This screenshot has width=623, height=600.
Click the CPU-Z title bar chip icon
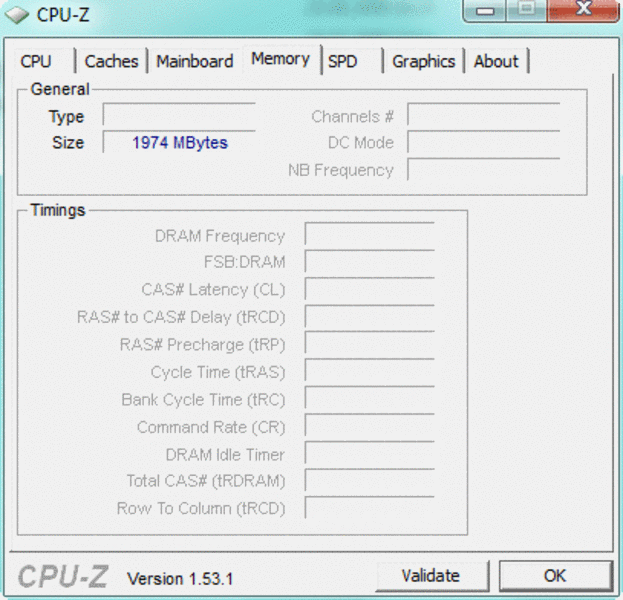pyautogui.click(x=17, y=15)
